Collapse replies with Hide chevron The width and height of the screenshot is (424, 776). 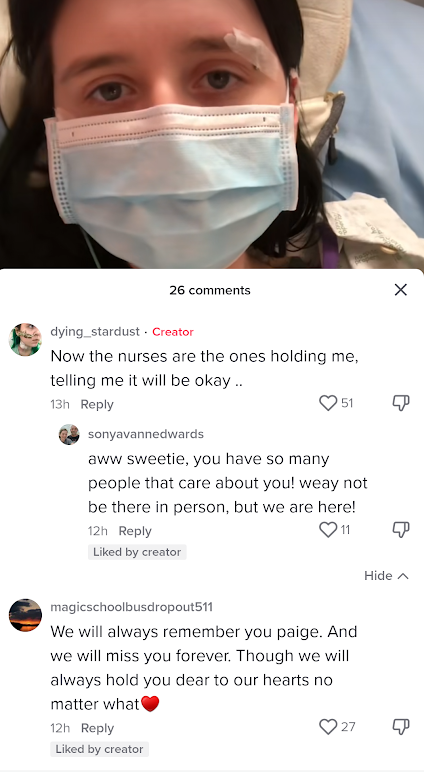[386, 576]
